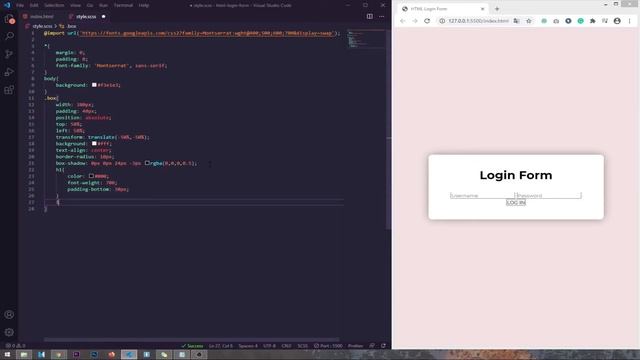Open the Search view in activity bar
Screen dimensions: 640x360
click(x=9, y=36)
